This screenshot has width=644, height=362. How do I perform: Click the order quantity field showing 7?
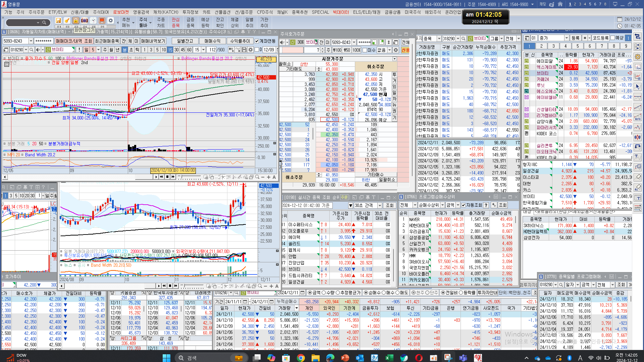(312, 50)
